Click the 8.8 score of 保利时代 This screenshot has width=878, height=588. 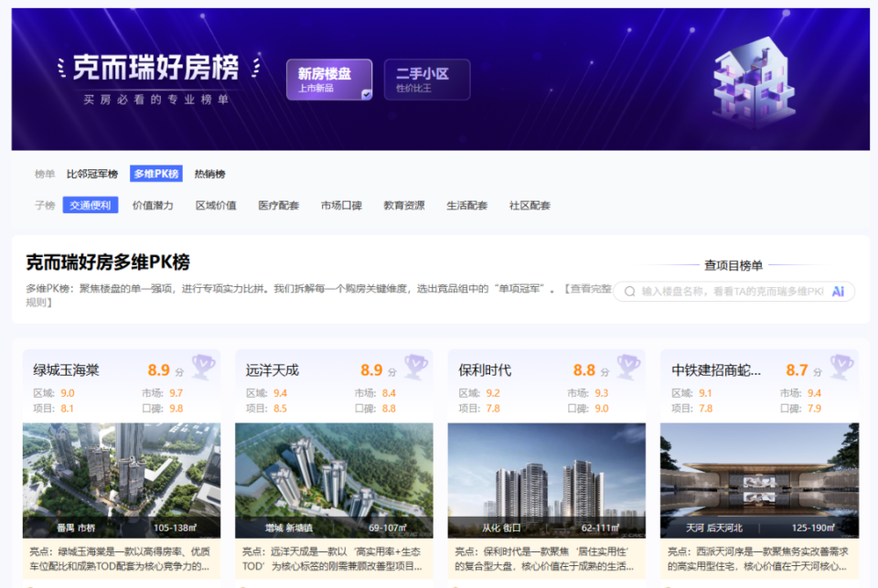coord(584,370)
